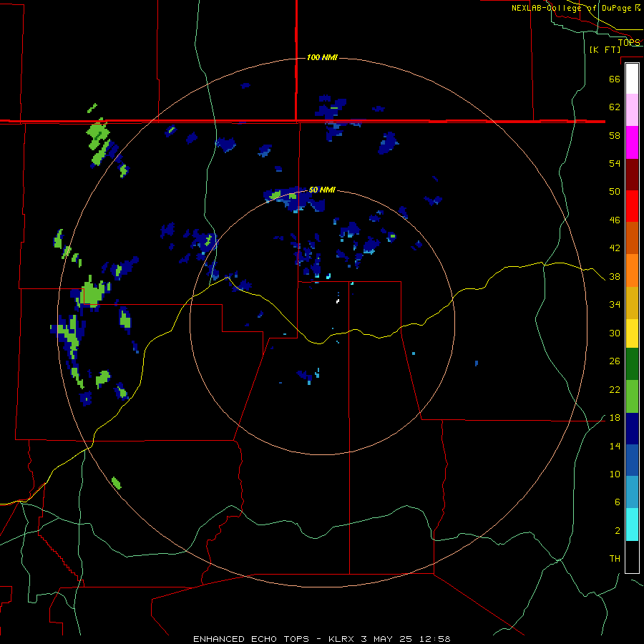Image resolution: width=644 pixels, height=644 pixels.
Task: Click the 100 NMI range ring label
Action: (322, 57)
